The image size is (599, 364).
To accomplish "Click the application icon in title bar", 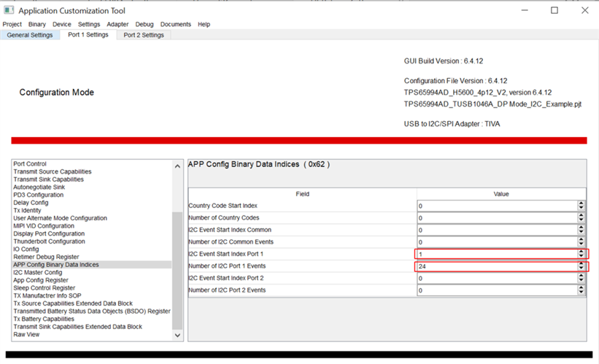I will pyautogui.click(x=9, y=10).
